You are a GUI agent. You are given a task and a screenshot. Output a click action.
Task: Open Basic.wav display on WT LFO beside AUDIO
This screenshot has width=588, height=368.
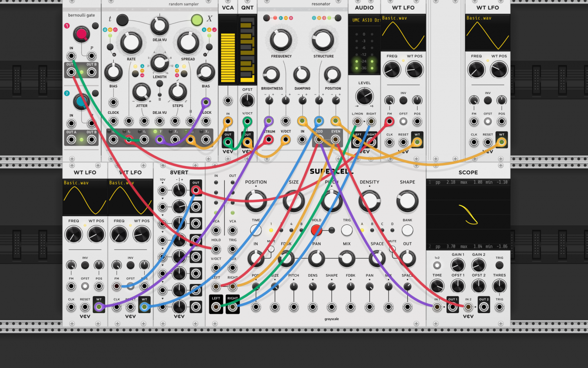coord(403,33)
